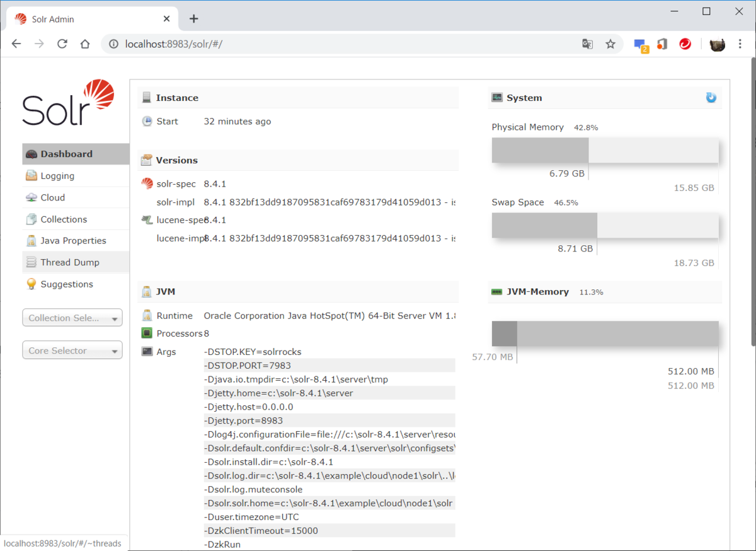Image resolution: width=756 pixels, height=551 pixels.
Task: Open a new browser tab
Action: click(x=193, y=19)
